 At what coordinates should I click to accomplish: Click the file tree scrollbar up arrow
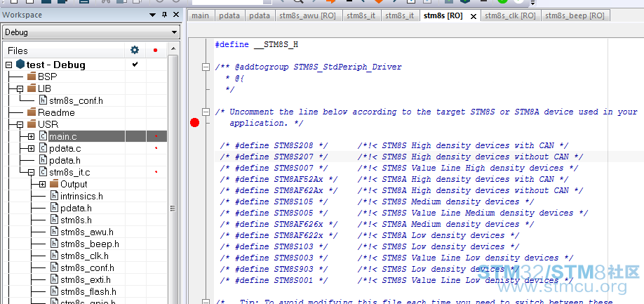pyautogui.click(x=173, y=49)
